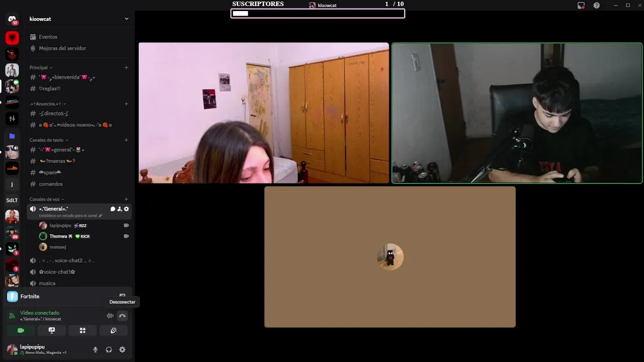Screen dimensions: 644x362
Task: Collapse the Principal category
Action: 41,67
